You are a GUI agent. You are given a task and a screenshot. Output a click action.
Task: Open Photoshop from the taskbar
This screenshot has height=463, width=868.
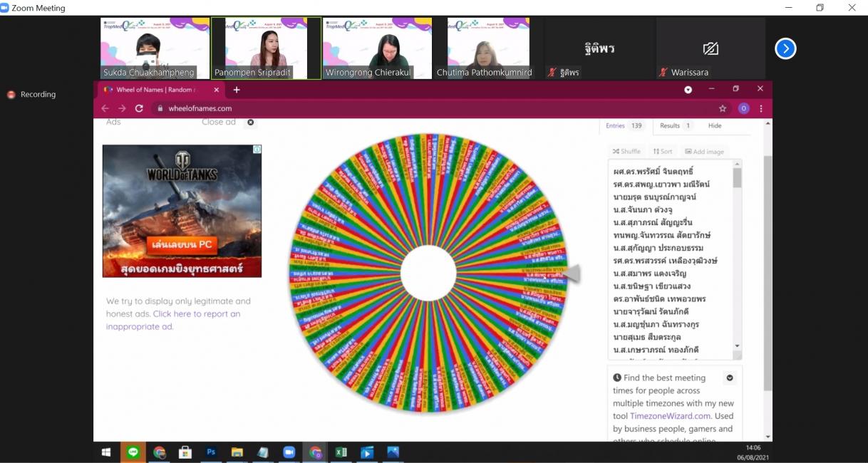click(x=211, y=452)
